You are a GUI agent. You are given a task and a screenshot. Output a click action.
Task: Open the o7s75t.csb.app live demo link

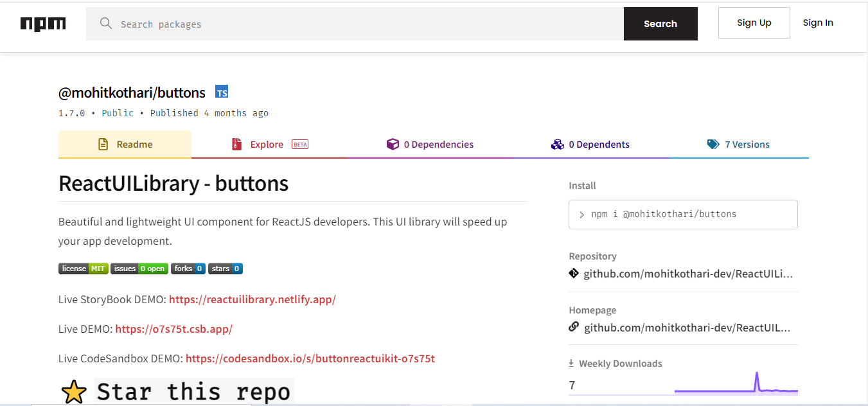(x=173, y=329)
